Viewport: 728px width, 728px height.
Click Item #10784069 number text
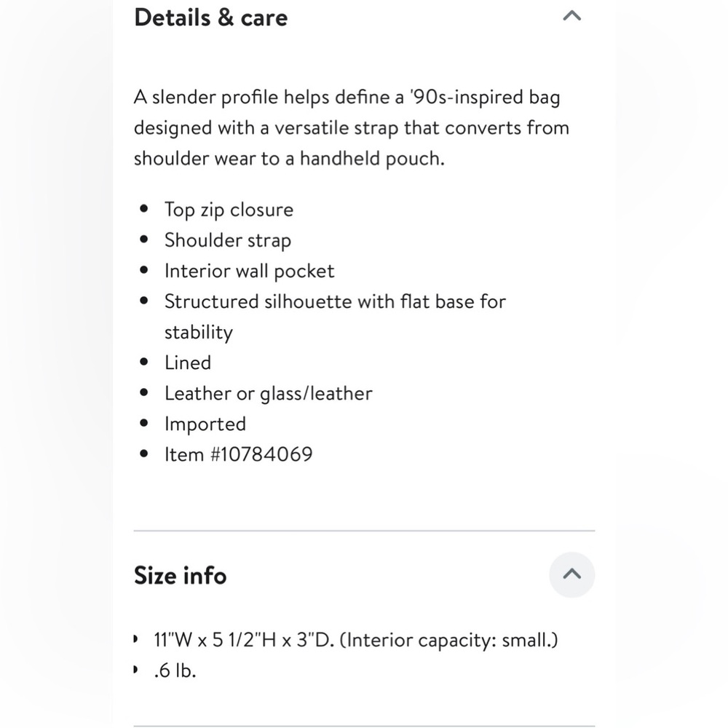coord(239,454)
